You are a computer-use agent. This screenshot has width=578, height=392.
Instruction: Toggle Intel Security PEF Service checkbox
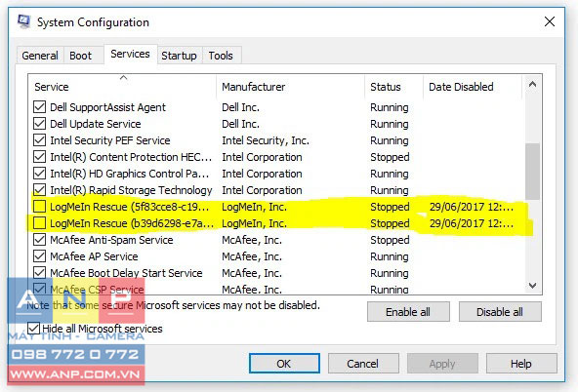pyautogui.click(x=39, y=140)
